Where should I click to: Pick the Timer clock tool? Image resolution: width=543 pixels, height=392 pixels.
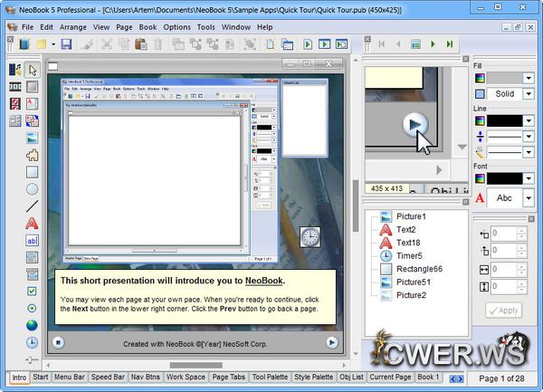(32, 342)
